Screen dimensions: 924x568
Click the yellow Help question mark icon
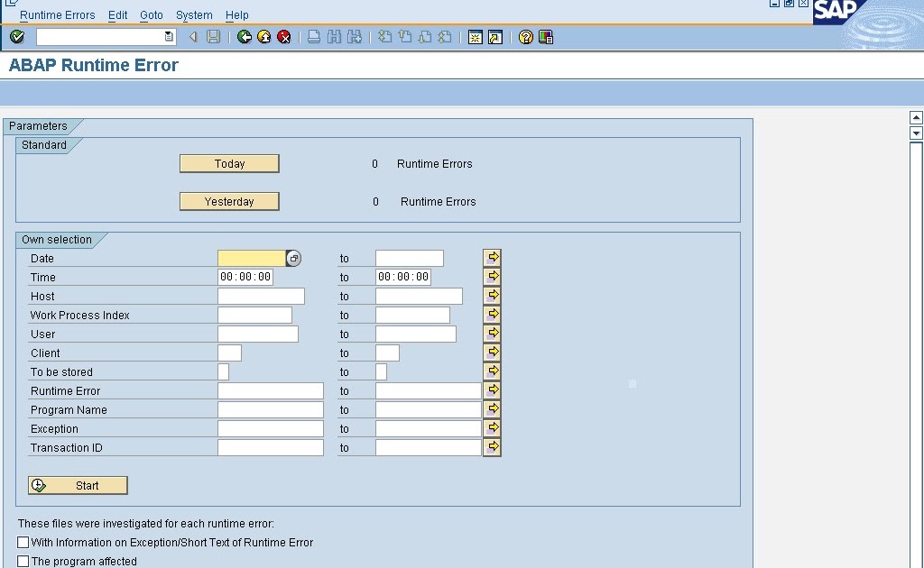526,37
